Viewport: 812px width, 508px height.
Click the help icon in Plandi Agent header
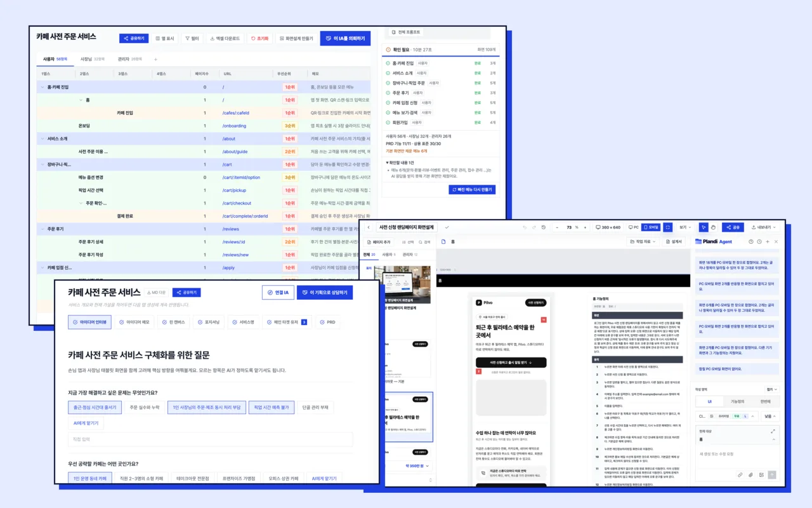[750, 241]
